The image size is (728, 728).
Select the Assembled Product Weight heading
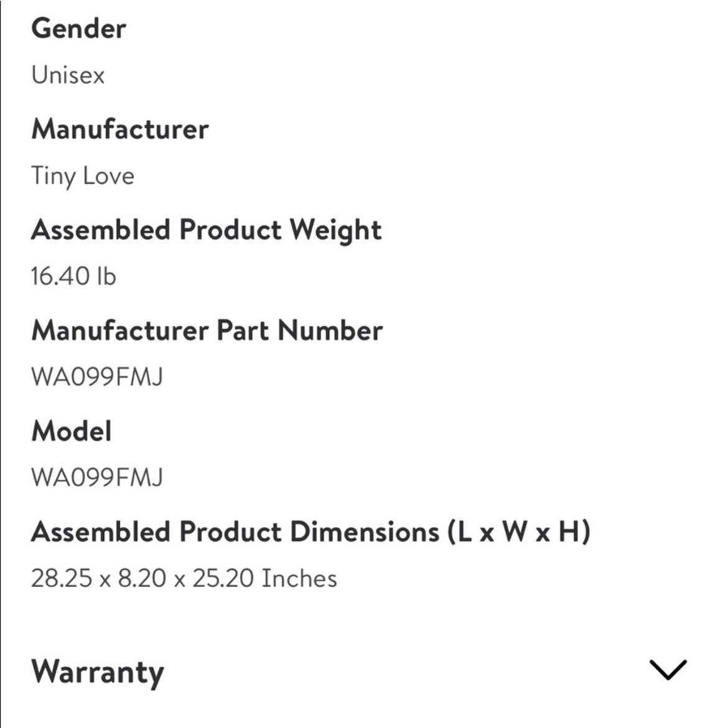pyautogui.click(x=206, y=231)
